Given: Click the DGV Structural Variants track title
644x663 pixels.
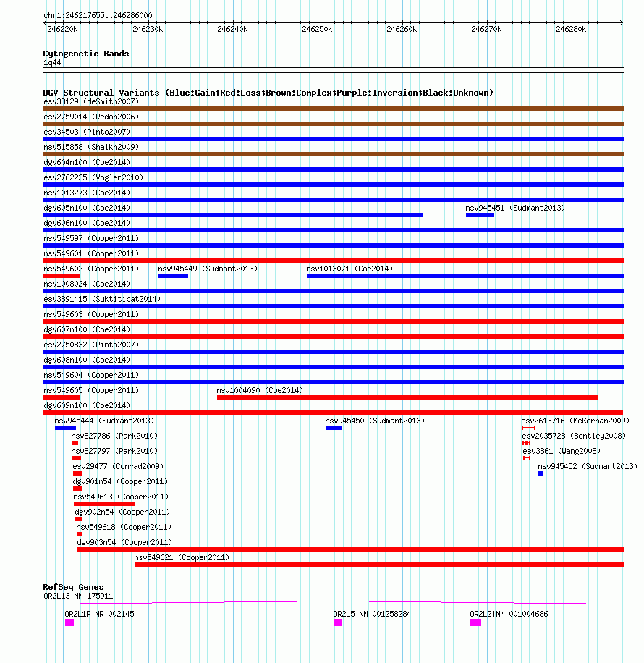Looking at the screenshot, I should pos(268,93).
